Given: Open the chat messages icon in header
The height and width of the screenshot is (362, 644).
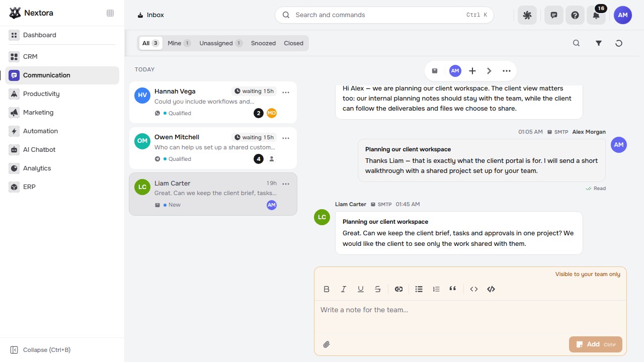Looking at the screenshot, I should (554, 15).
